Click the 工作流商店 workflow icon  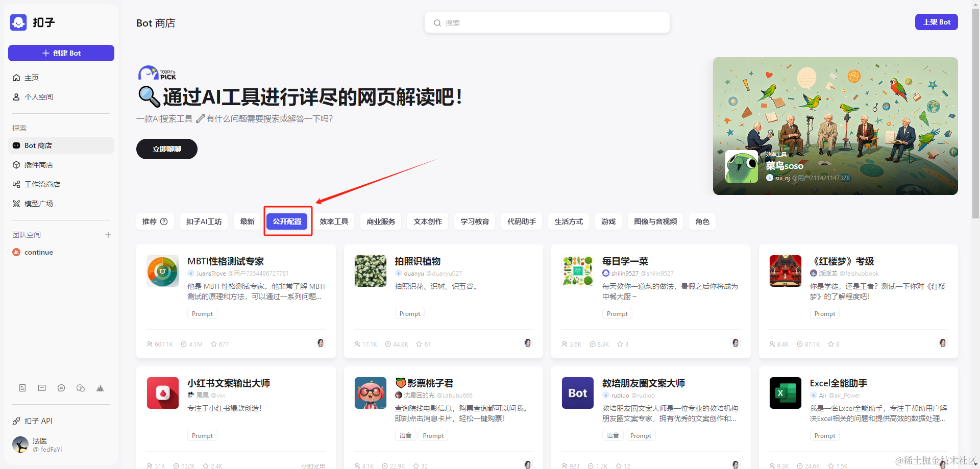(16, 184)
